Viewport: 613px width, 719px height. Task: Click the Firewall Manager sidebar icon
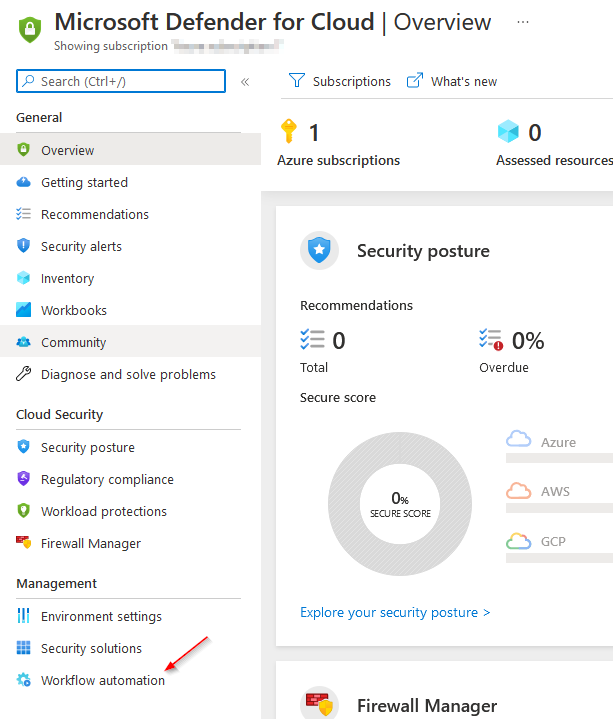23,542
